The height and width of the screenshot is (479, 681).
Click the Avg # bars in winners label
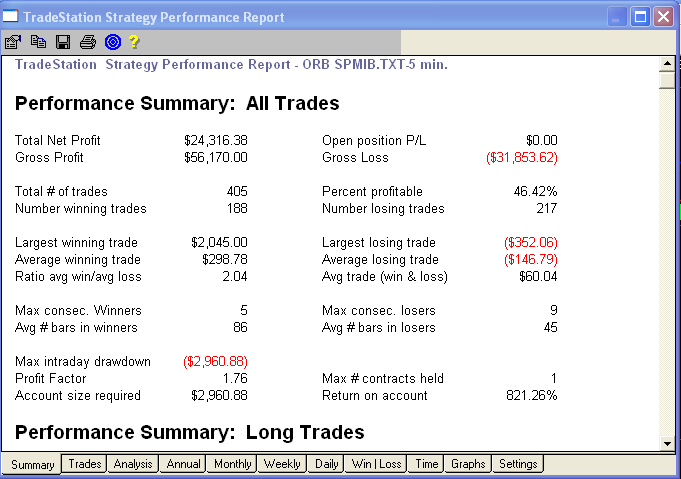click(x=76, y=327)
